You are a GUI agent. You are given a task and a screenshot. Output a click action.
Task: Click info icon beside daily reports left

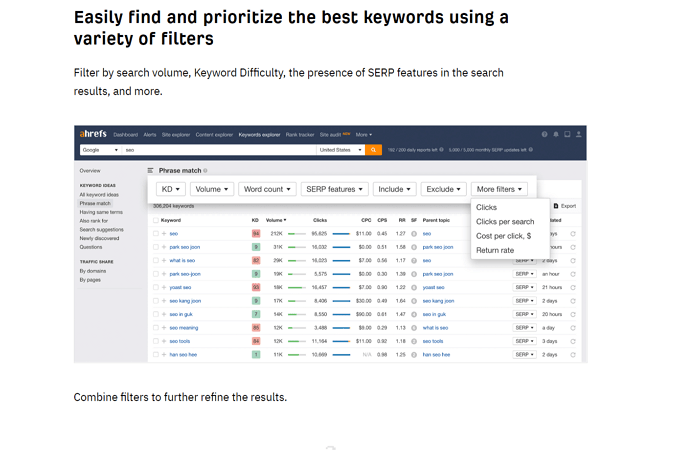(441, 150)
